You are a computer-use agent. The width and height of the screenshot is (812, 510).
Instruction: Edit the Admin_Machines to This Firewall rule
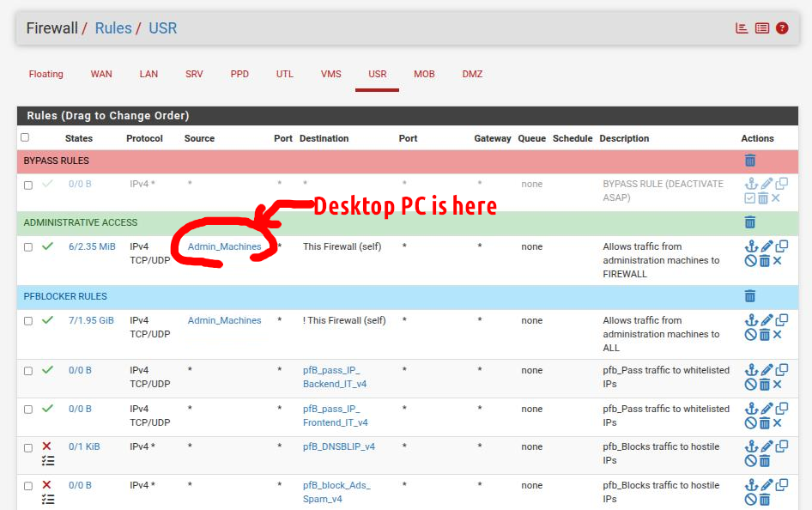click(x=767, y=247)
